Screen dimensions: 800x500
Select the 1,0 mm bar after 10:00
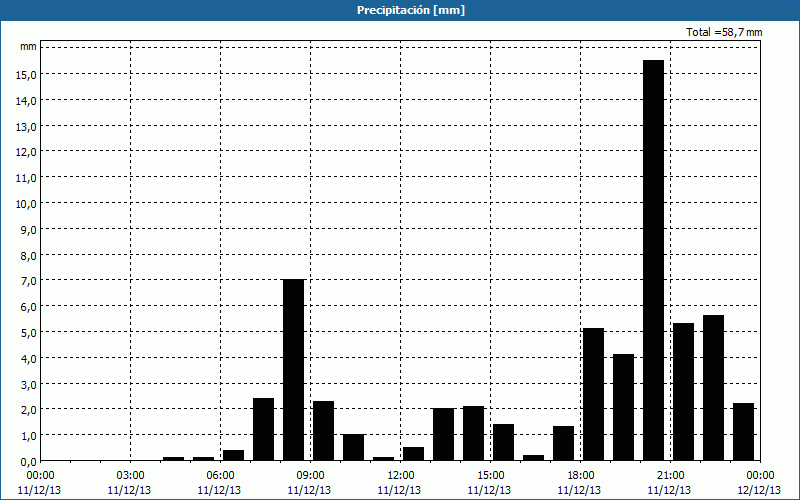(x=354, y=447)
